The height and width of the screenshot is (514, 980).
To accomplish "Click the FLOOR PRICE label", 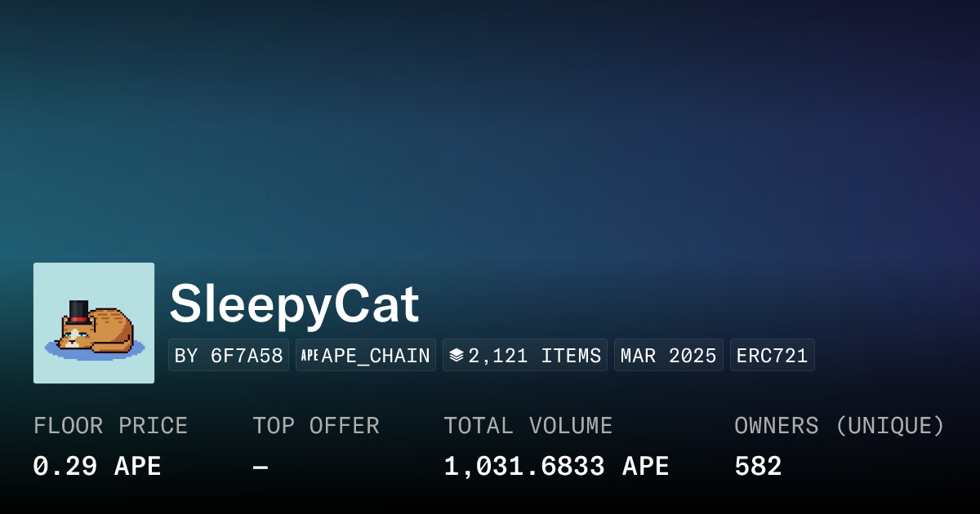I will pyautogui.click(x=111, y=426).
